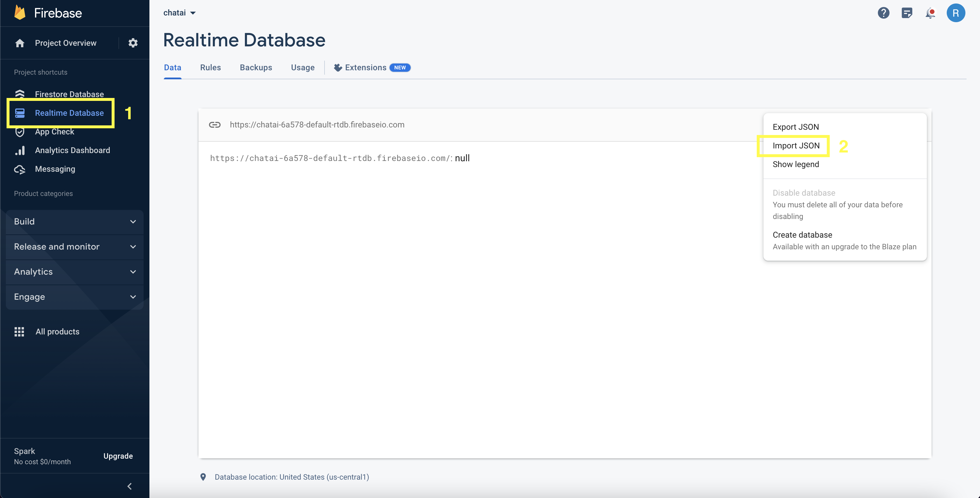Image resolution: width=980 pixels, height=498 pixels.
Task: Switch to the Usage tab
Action: tap(302, 68)
